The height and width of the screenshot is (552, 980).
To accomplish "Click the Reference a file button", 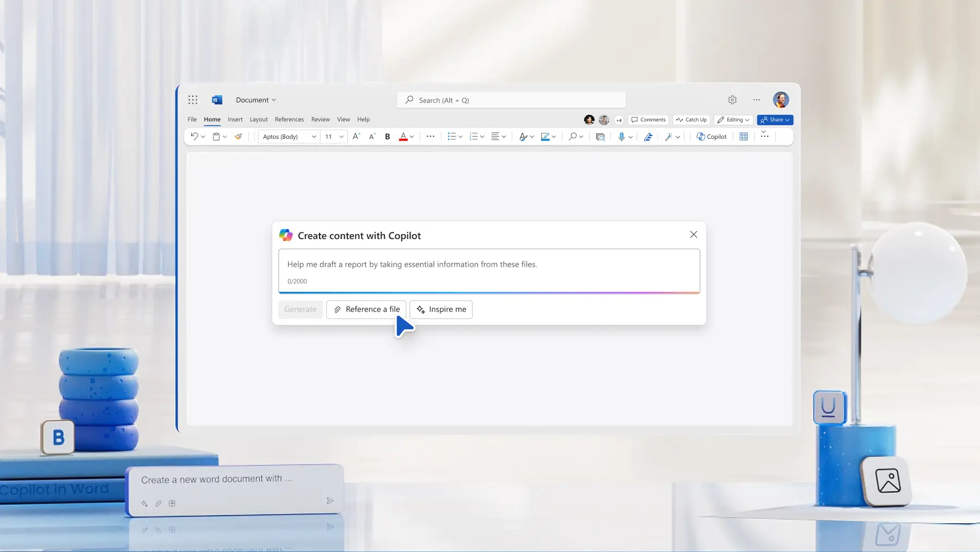I will click(x=366, y=309).
